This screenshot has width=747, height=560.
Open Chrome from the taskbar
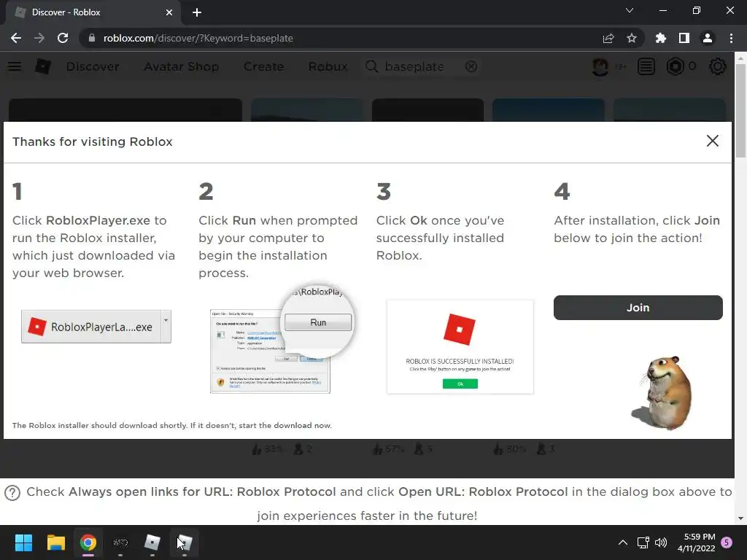point(88,542)
